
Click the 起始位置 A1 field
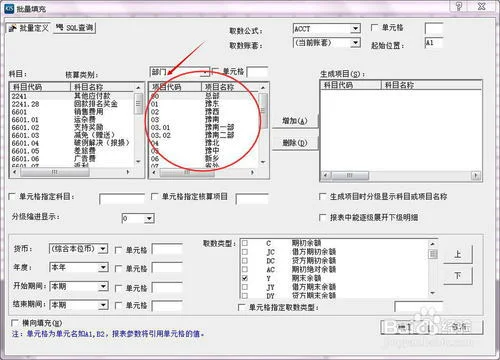[434, 43]
